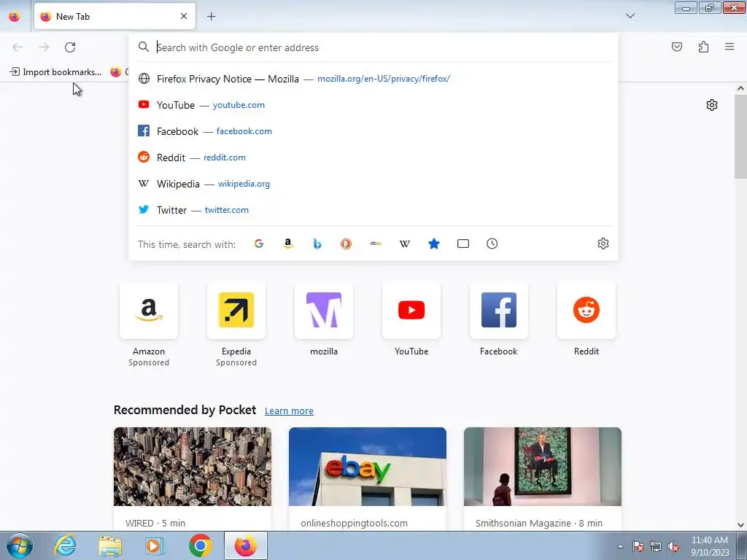747x560 pixels.
Task: Launch Internet Explorer from taskbar
Action: point(65,545)
